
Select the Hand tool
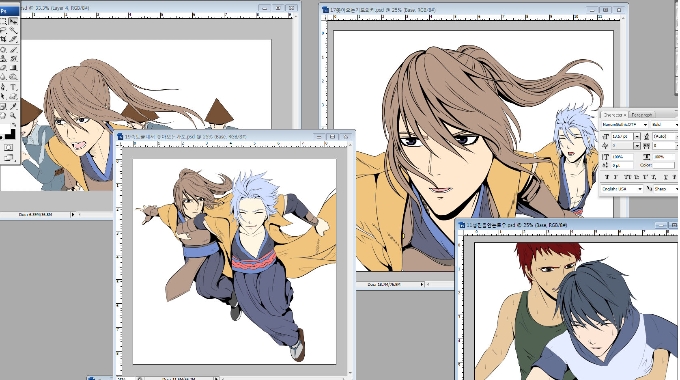tap(3, 115)
